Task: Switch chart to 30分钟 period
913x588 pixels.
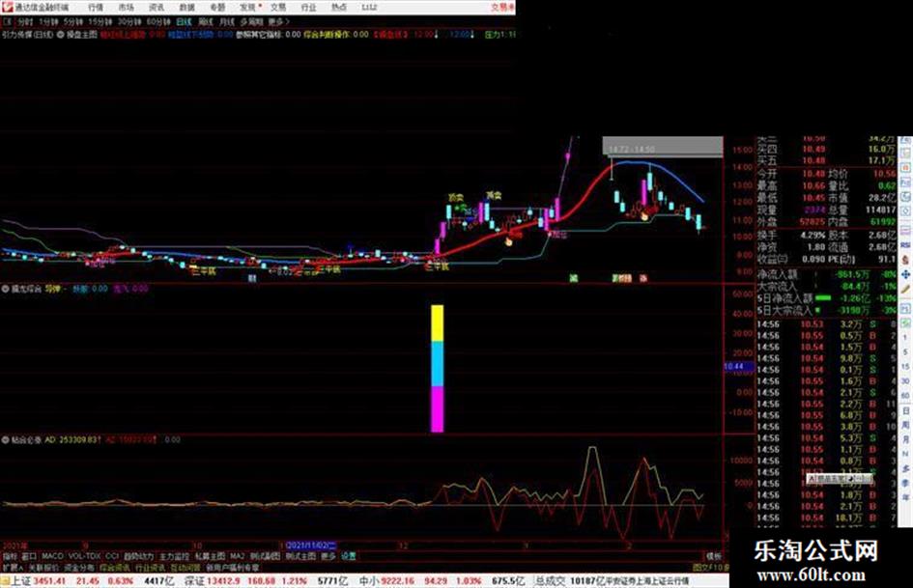Action: 129,21
